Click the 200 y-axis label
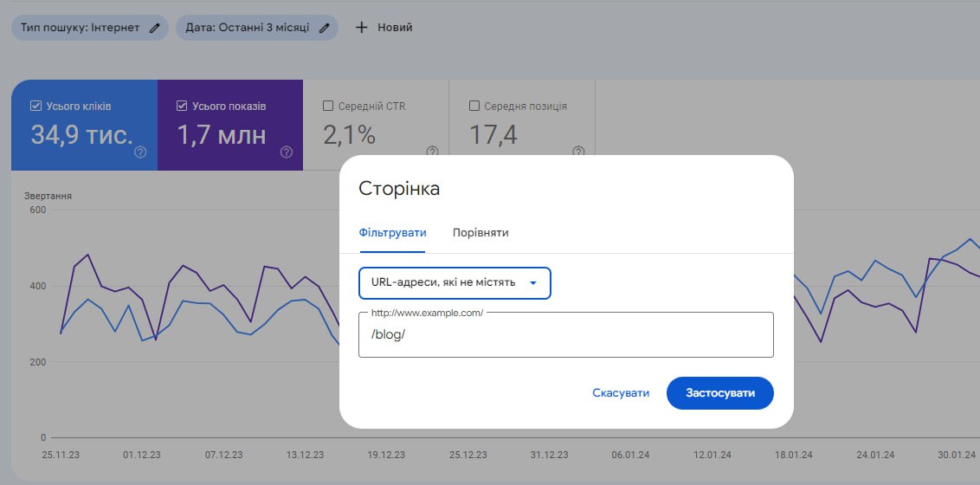This screenshot has height=485, width=980. (38, 362)
